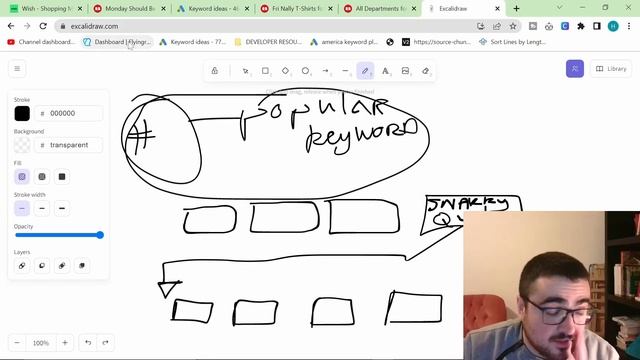Open the america keyword pl... bookmark

point(344,42)
